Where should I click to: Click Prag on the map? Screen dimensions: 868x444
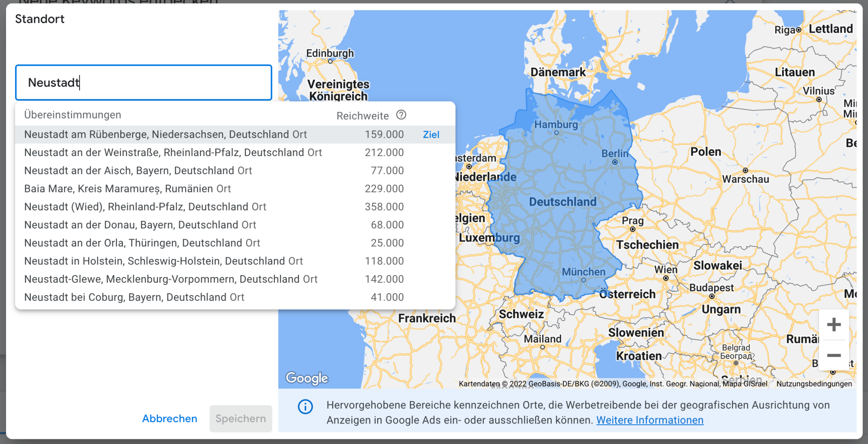pos(633,221)
